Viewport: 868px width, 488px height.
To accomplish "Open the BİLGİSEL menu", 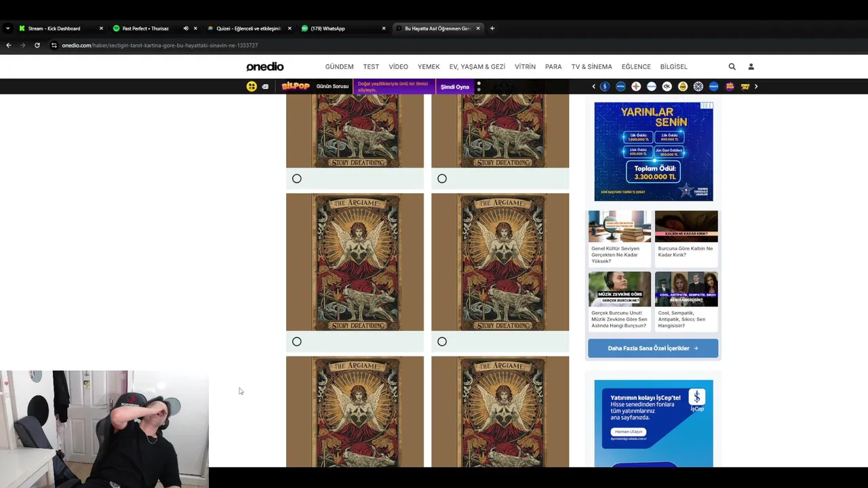I will coord(673,66).
